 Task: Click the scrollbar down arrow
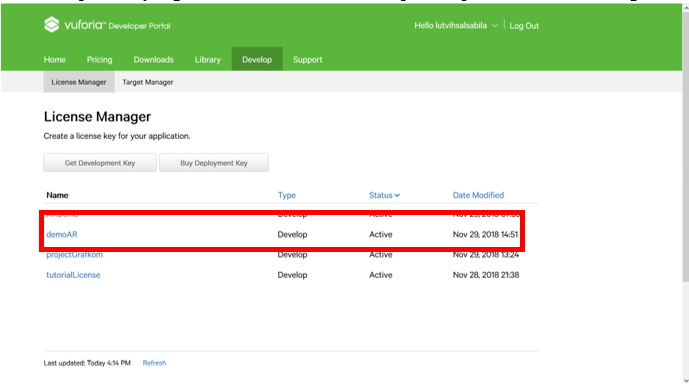coord(686,381)
